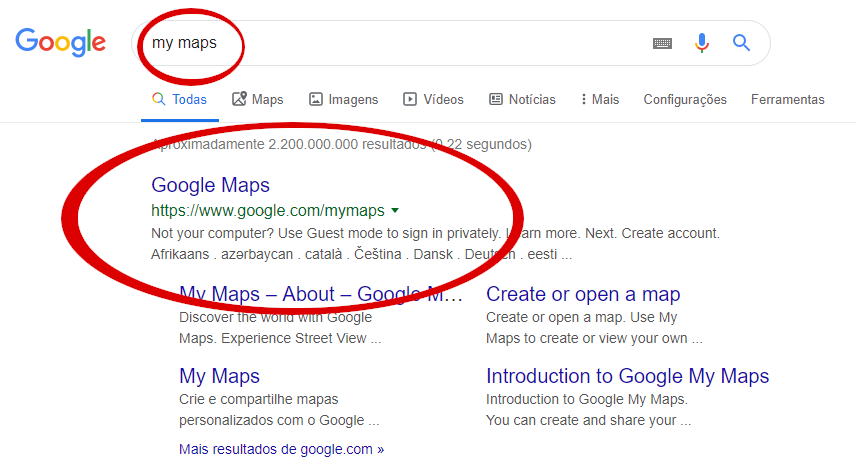Screen dimensions: 856x464
Task: Switch to the Maps tab
Action: [258, 99]
